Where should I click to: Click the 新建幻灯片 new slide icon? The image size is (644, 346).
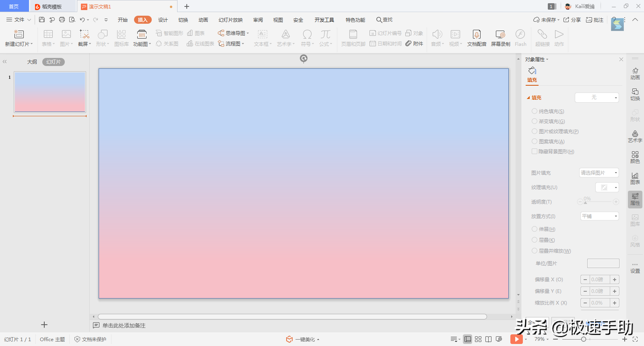click(19, 35)
